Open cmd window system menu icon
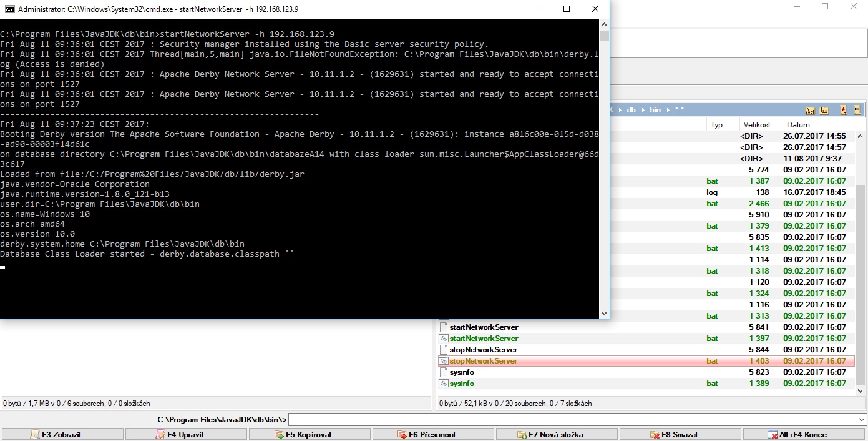 click(x=9, y=9)
